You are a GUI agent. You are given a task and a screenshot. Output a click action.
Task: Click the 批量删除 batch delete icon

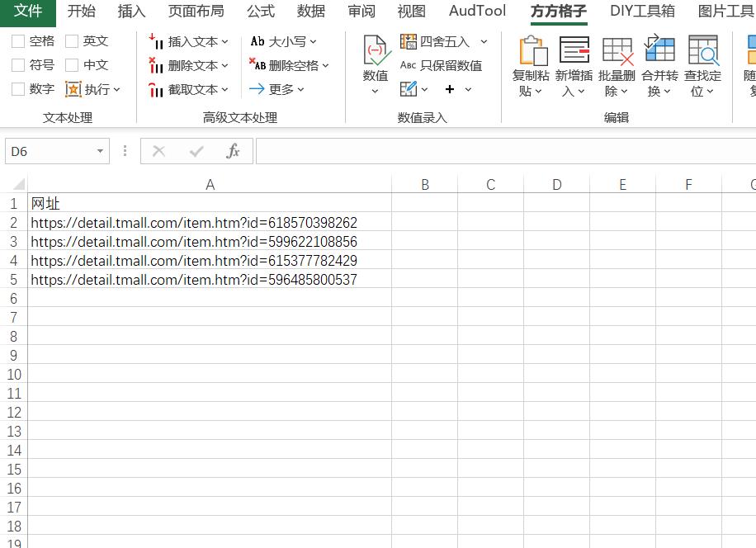point(617,51)
